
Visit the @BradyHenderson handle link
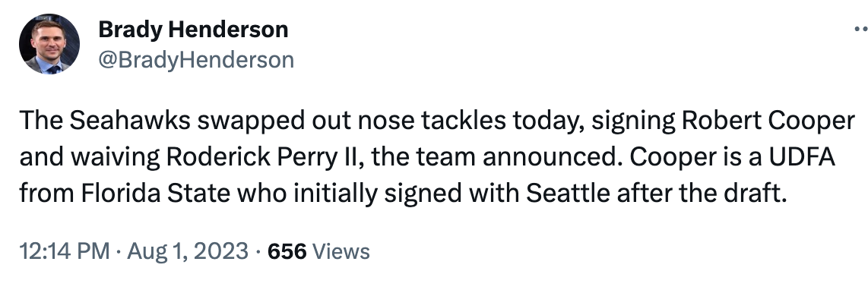(196, 60)
